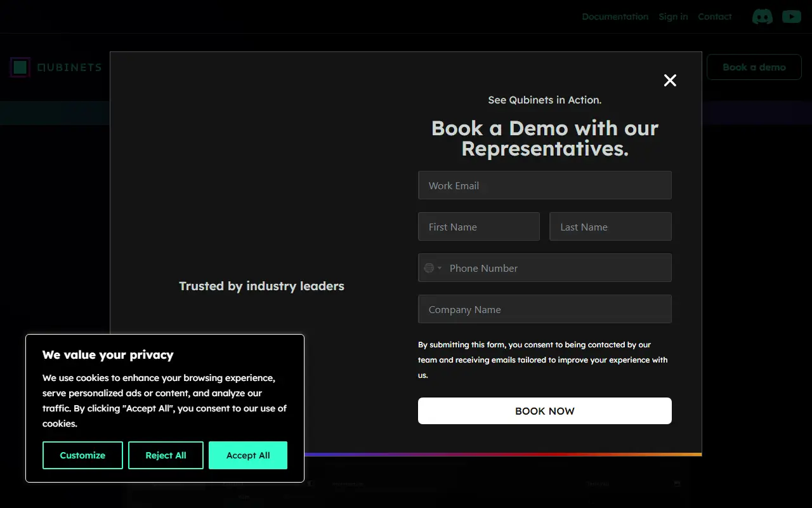Accept All cookies

pos(248,455)
